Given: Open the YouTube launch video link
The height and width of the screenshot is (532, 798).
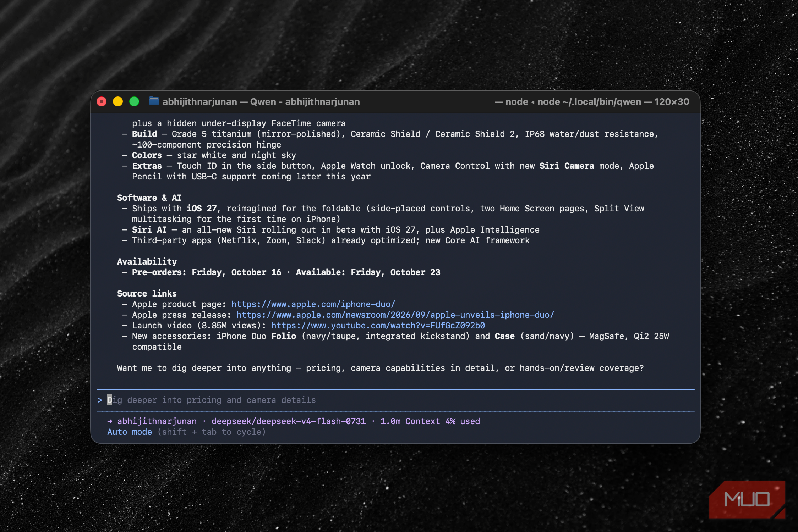Looking at the screenshot, I should pos(378,326).
